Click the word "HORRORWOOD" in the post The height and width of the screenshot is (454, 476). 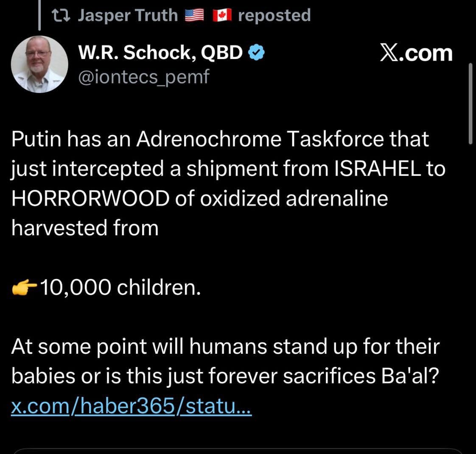click(90, 199)
